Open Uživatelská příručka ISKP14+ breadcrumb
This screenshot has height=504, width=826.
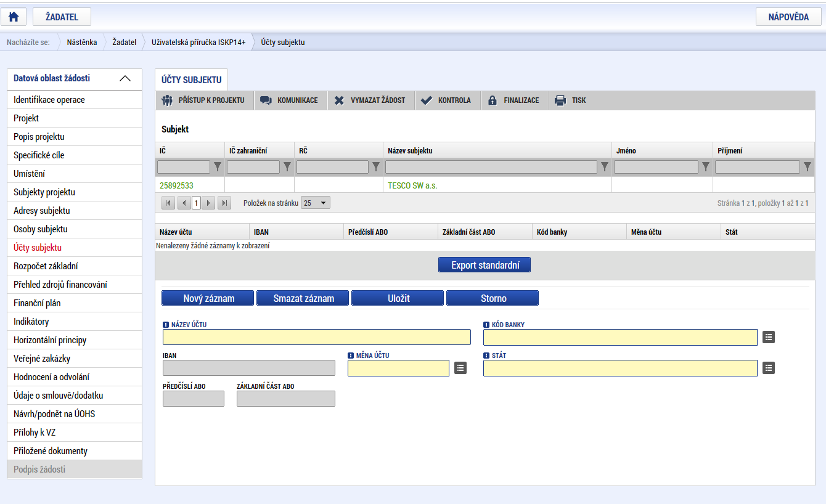point(198,43)
